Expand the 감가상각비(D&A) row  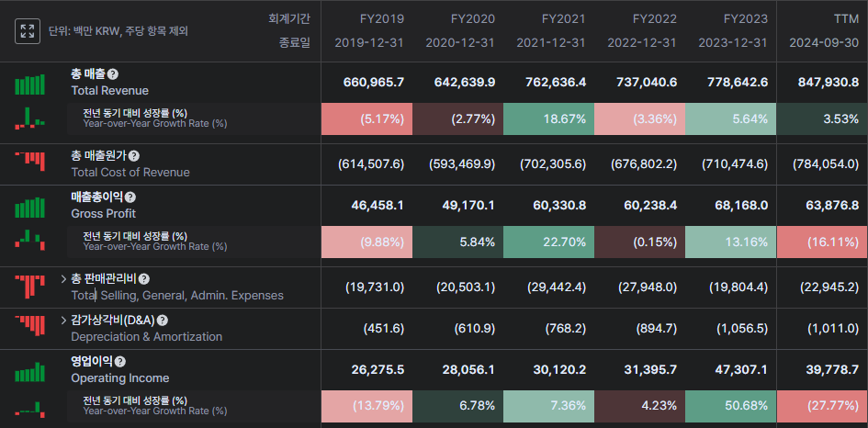click(63, 321)
